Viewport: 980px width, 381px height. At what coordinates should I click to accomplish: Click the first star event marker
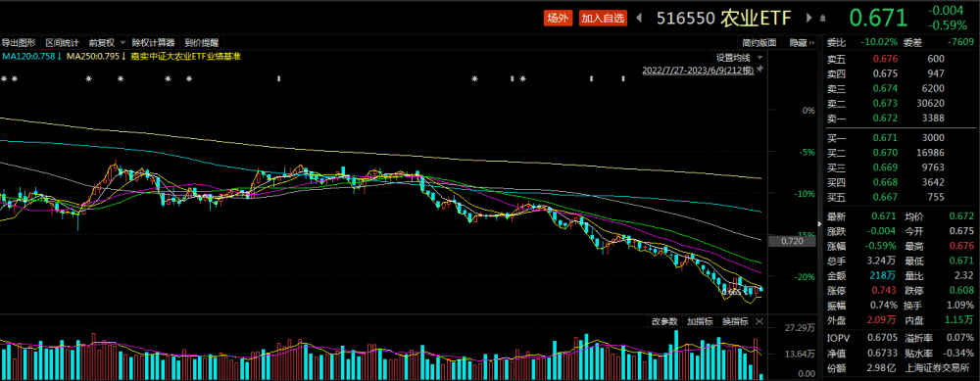click(x=4, y=79)
